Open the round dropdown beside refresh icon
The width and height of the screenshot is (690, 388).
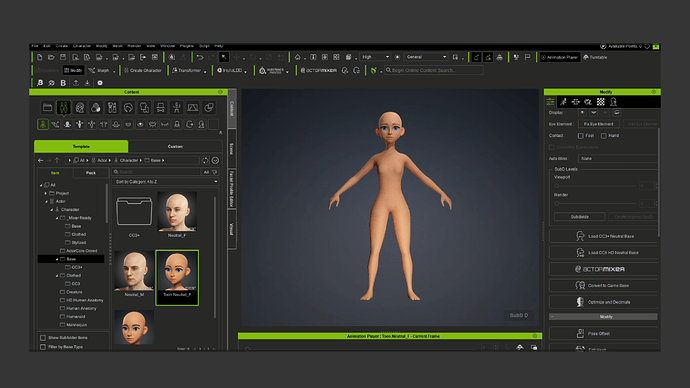(215, 161)
